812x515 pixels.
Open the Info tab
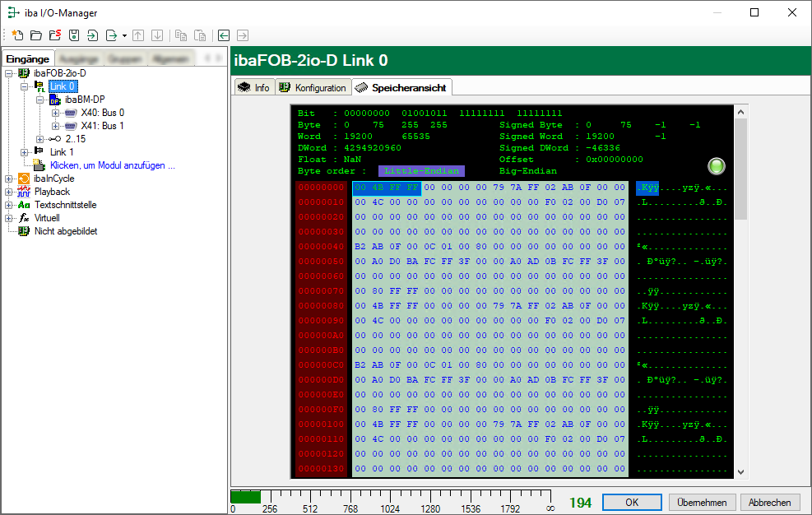(253, 88)
